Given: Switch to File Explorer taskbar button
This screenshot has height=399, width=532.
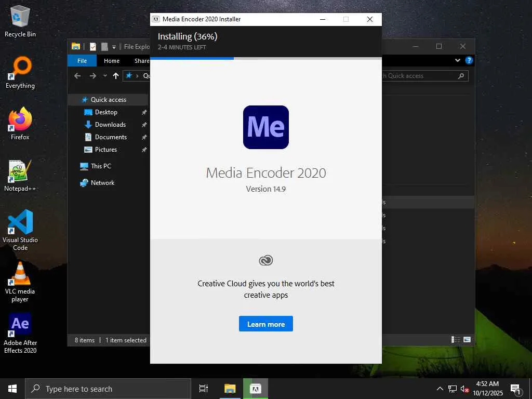Looking at the screenshot, I should coord(230,389).
